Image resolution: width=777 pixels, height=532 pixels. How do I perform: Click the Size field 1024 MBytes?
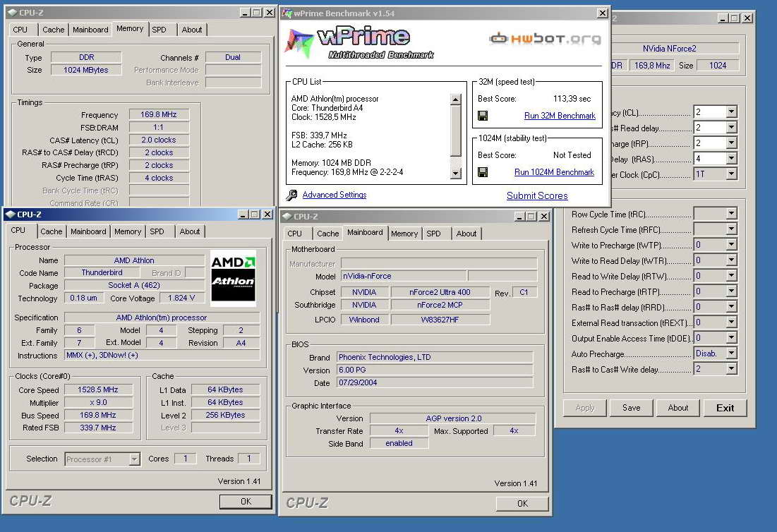tap(85, 70)
